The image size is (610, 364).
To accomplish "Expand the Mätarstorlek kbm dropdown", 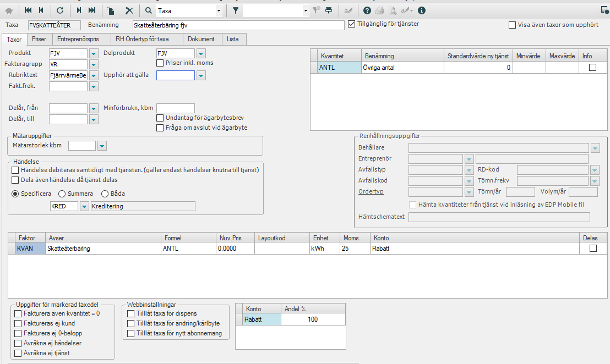I will (102, 146).
